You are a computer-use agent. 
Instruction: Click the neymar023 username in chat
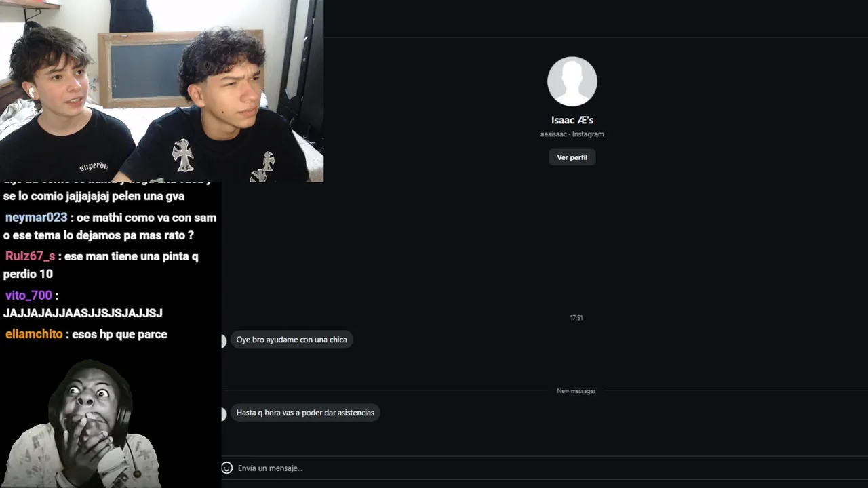click(x=37, y=218)
